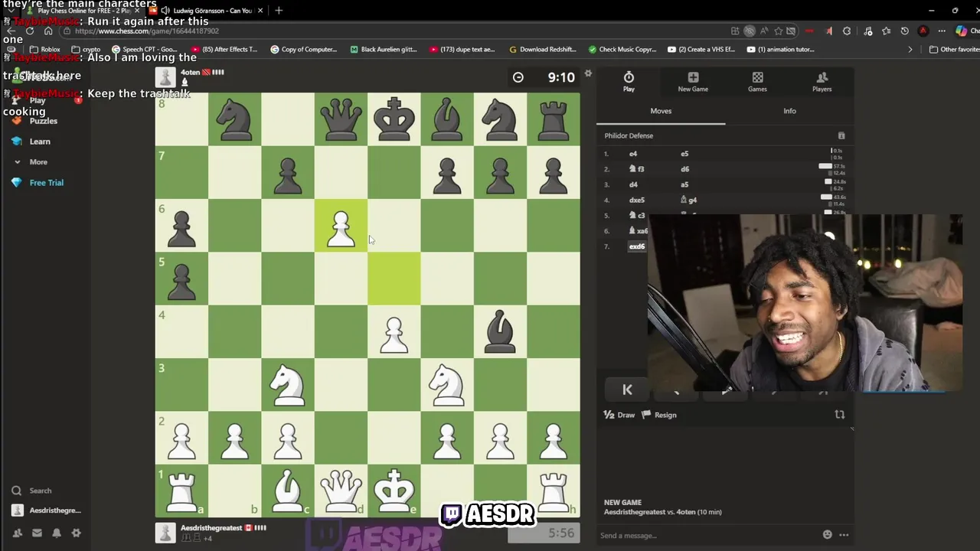Open Settings gear in sidebar footer
The height and width of the screenshot is (551, 980).
76,533
